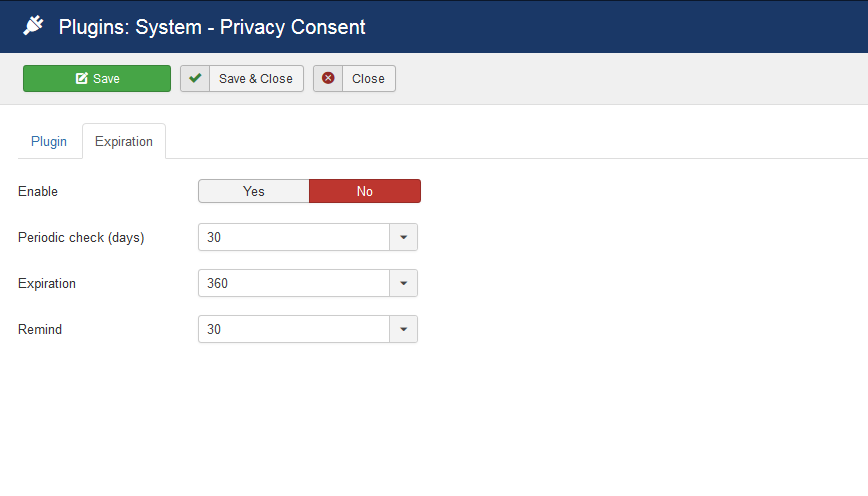Click the Periodic check (days) label
The height and width of the screenshot is (496, 868).
pyautogui.click(x=81, y=237)
